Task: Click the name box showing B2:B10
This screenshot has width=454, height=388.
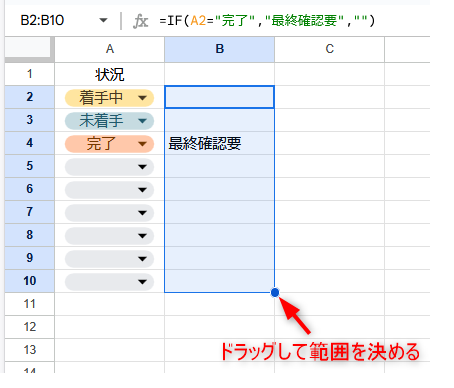Action: click(42, 21)
